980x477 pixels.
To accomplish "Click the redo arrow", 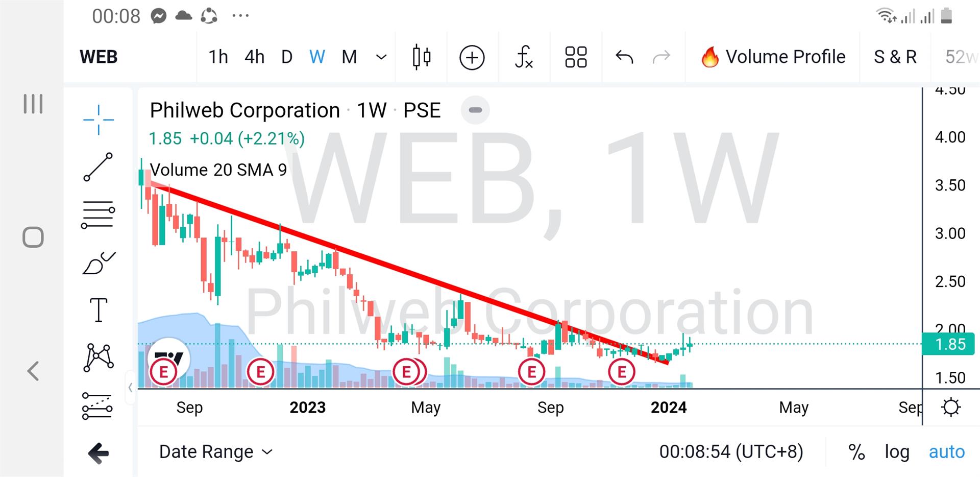I will pos(661,57).
